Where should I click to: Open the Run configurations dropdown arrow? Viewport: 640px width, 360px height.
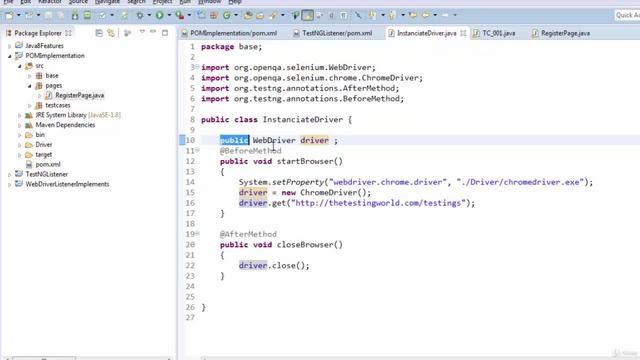[x=169, y=16]
